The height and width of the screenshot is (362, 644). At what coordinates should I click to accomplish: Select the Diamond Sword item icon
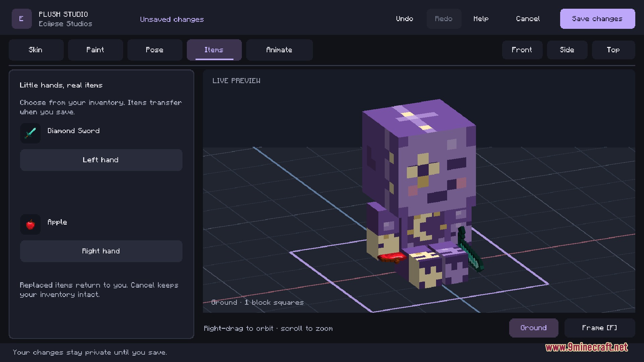(30, 133)
